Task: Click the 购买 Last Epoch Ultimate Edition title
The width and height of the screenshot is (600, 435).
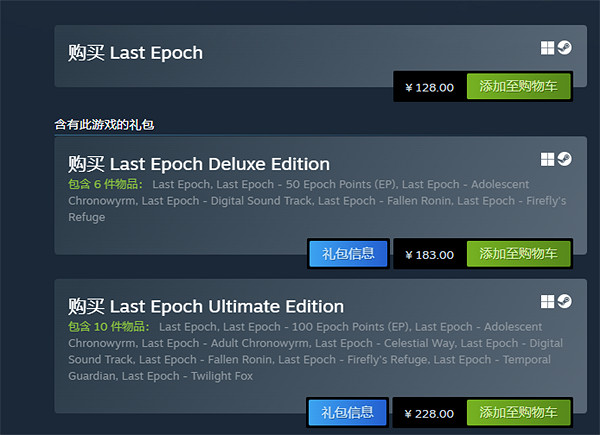Action: point(206,306)
